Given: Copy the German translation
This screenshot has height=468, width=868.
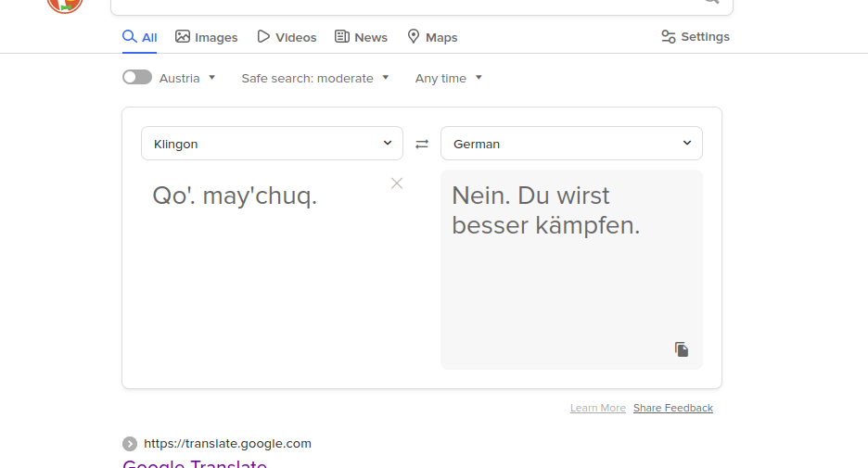Looking at the screenshot, I should [682, 349].
